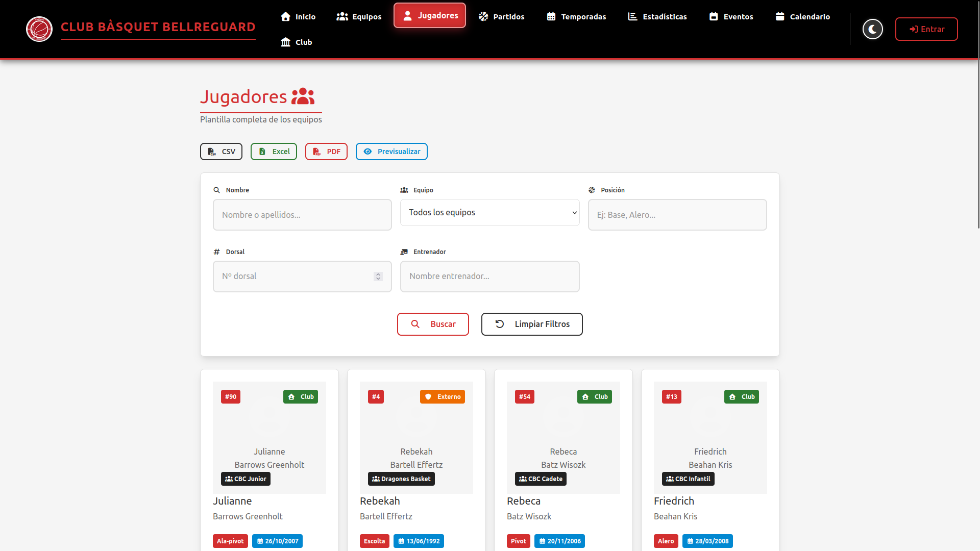Click the large Rebekah name heading
Image resolution: width=980 pixels, height=551 pixels.
click(x=380, y=501)
